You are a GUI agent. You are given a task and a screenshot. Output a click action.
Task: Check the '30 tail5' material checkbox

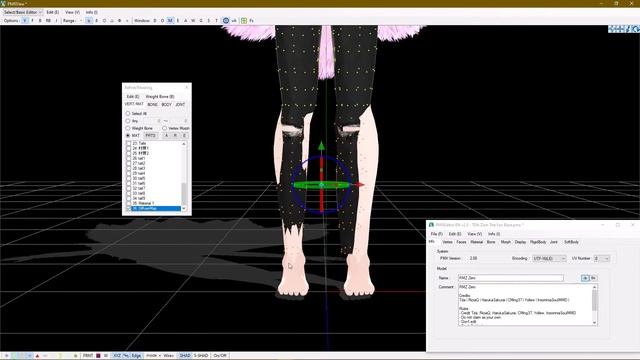[129, 178]
